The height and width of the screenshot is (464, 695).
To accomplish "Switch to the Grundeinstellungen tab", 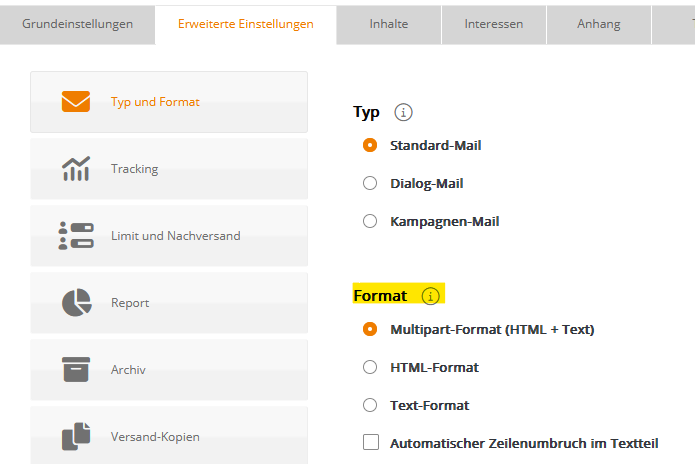I will coord(78,25).
